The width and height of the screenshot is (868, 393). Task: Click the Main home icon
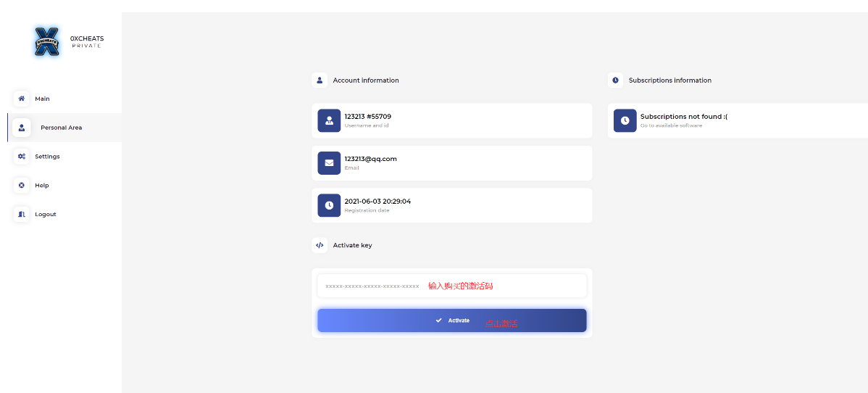click(x=22, y=99)
